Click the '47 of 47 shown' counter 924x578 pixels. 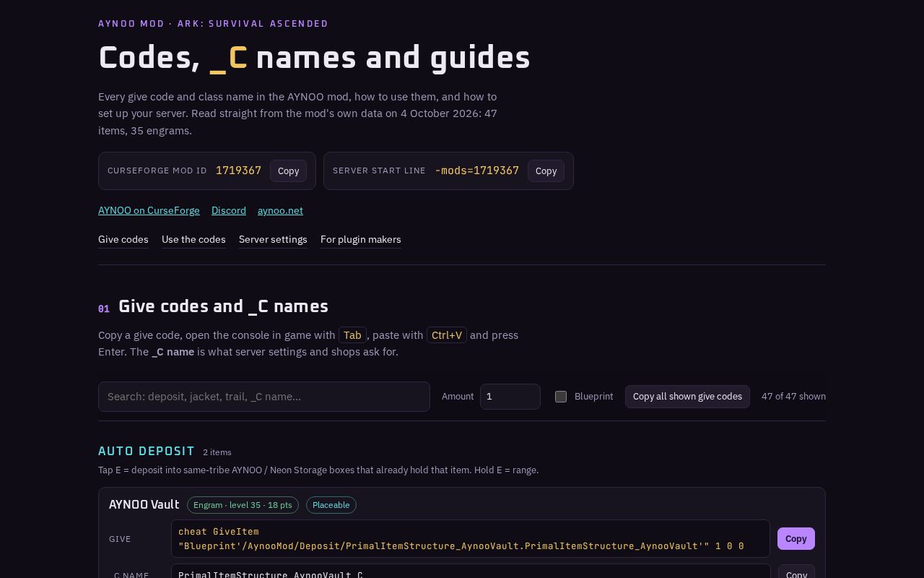pos(793,397)
